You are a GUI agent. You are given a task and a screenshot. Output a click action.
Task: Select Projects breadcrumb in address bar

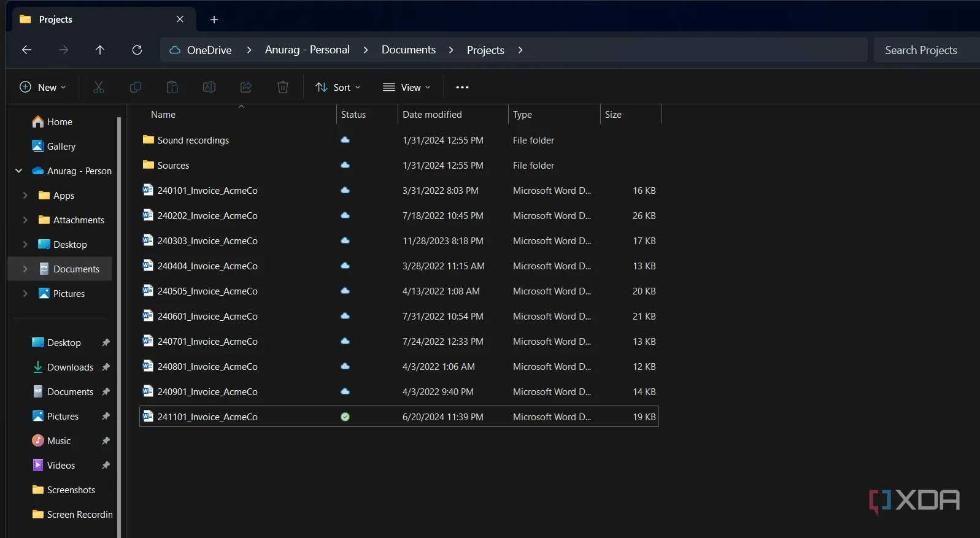click(x=485, y=50)
